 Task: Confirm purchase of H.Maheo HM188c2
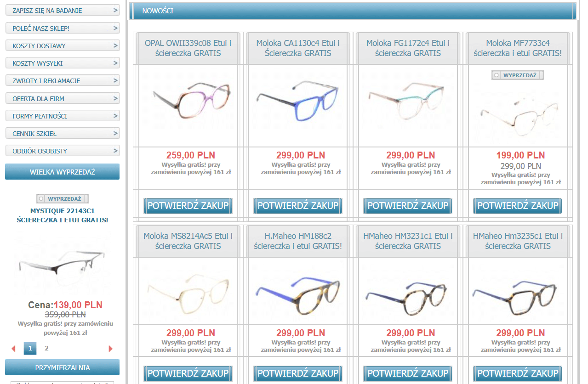click(298, 373)
